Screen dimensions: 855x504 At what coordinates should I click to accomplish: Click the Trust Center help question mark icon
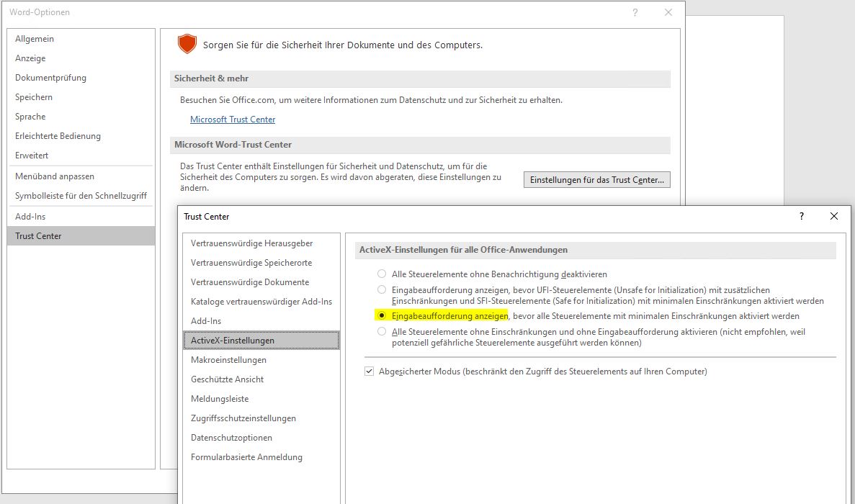tap(802, 216)
